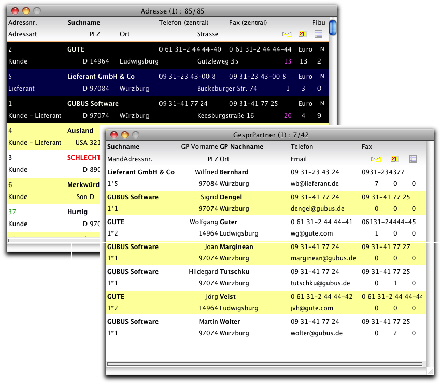Click Gutzleweg street cell in GUTE row
The image size is (448, 388).
[217, 62]
